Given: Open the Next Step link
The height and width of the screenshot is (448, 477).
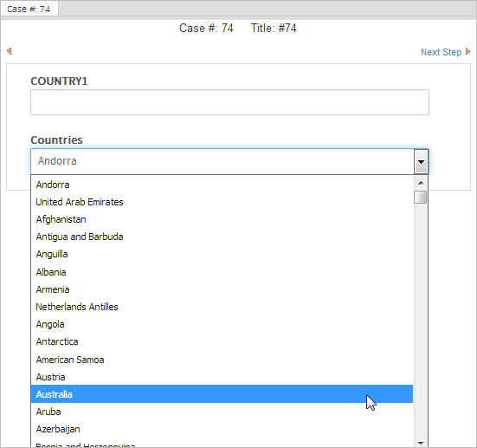Looking at the screenshot, I should click(441, 52).
